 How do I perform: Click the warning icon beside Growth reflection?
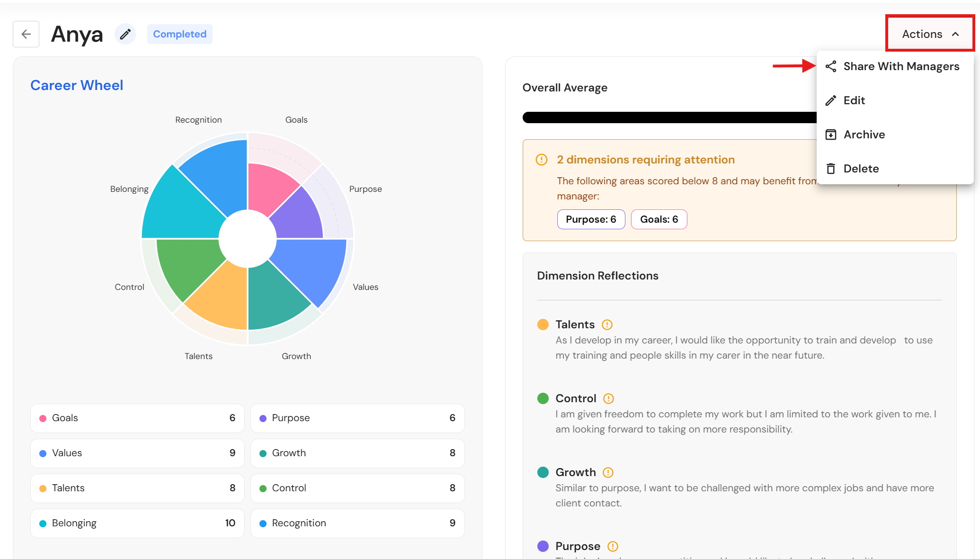pos(608,472)
